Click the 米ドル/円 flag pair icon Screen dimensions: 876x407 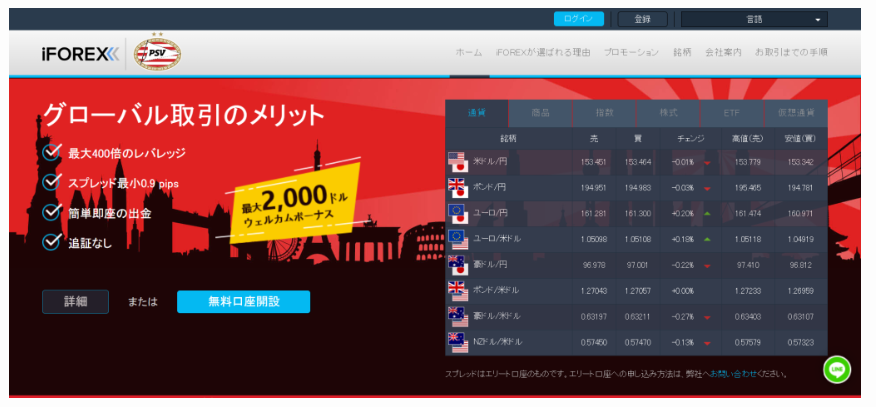[x=458, y=162]
